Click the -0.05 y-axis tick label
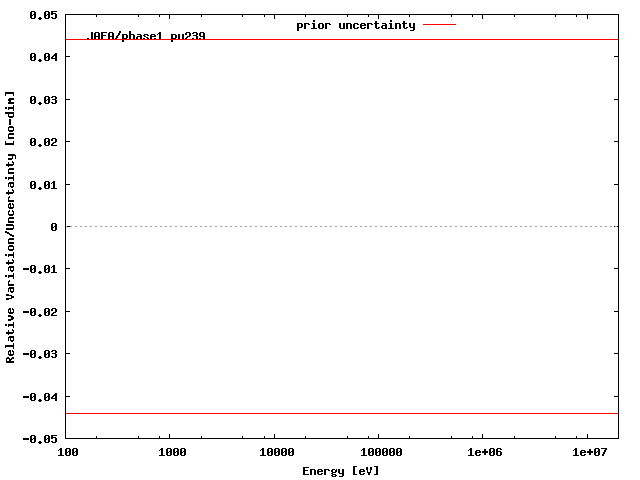This screenshot has height=480, width=640. click(40, 439)
